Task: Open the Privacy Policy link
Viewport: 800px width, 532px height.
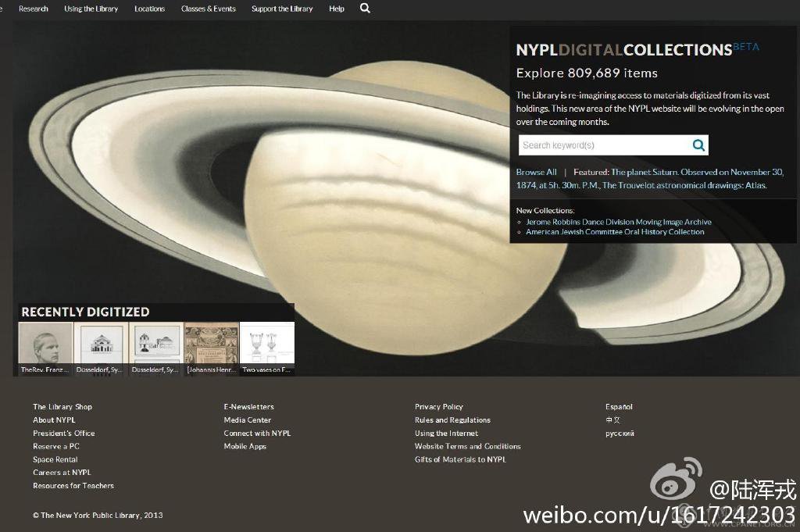Action: tap(439, 406)
